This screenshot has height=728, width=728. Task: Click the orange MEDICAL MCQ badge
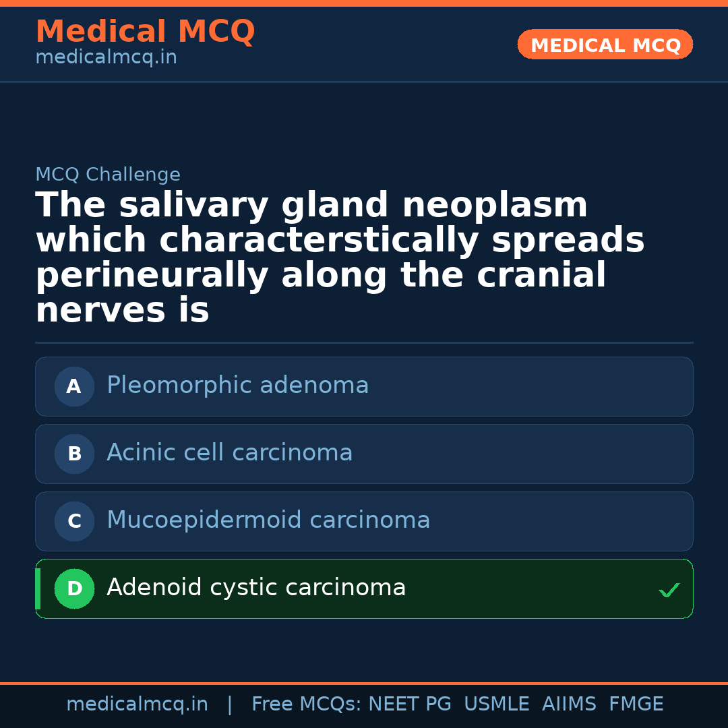coord(605,44)
